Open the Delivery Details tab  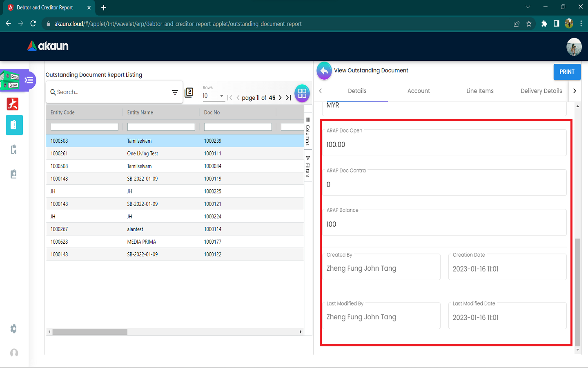click(x=541, y=91)
